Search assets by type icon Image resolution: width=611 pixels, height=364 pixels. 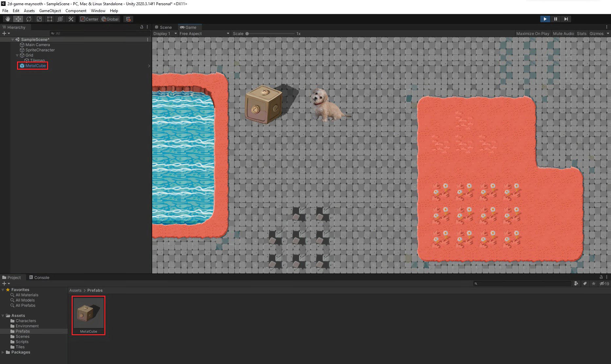576,284
